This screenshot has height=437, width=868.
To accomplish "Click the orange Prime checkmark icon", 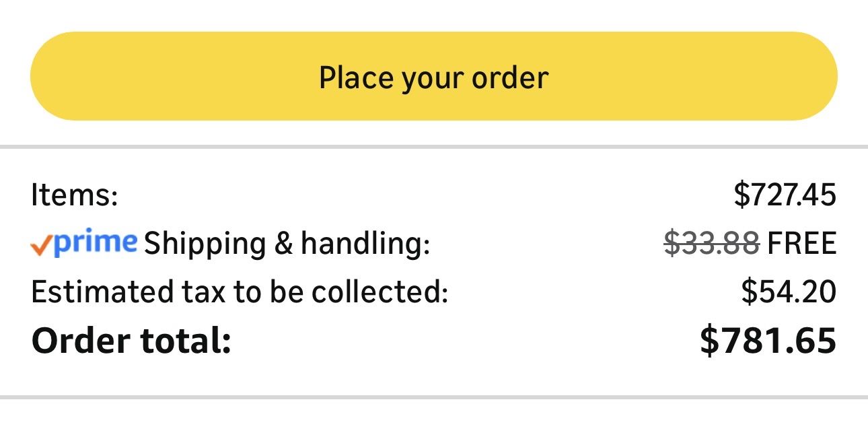I will coord(40,246).
